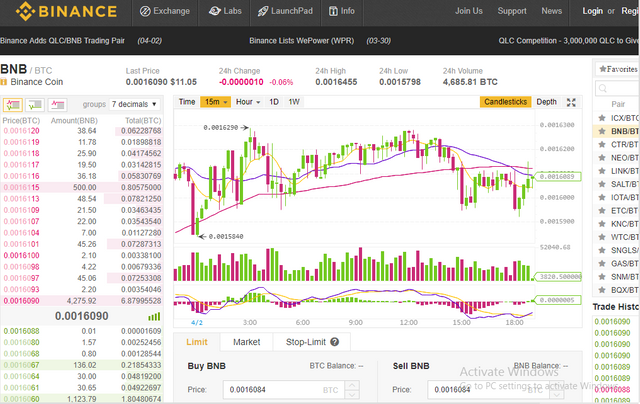Open Binance Lists WePower (WPR) announcement
Viewport: 640px width, 404px height.
tap(302, 40)
